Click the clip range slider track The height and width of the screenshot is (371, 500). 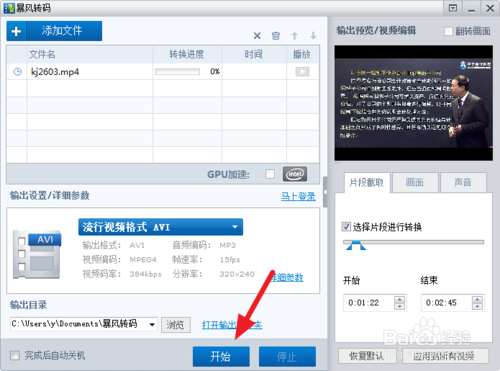tap(413, 242)
